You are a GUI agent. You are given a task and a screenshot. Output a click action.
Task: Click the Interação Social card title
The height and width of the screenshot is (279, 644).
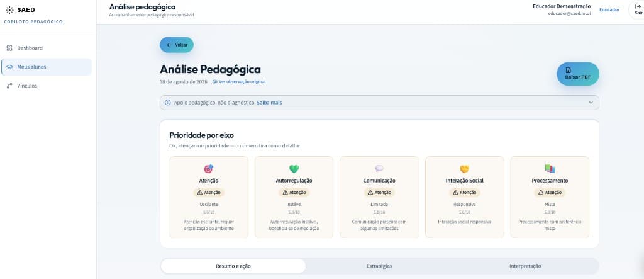(465, 181)
